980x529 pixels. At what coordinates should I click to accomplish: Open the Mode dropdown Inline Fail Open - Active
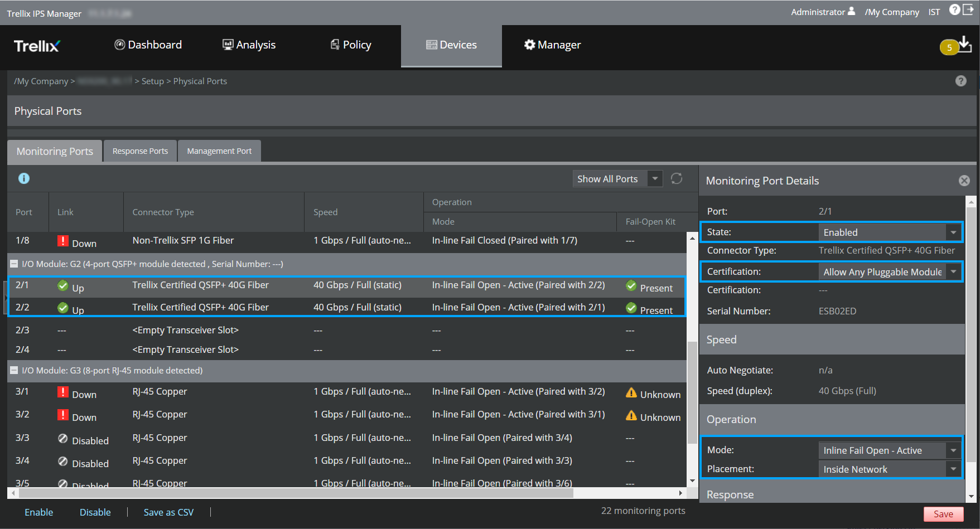click(x=890, y=450)
